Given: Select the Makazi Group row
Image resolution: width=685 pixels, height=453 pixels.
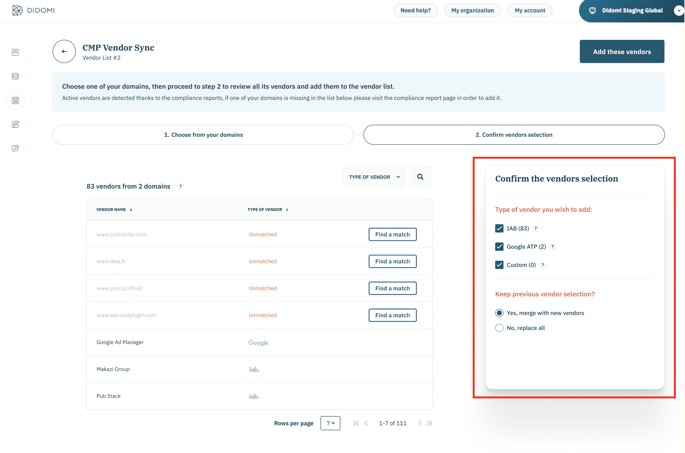Looking at the screenshot, I should pos(259,369).
